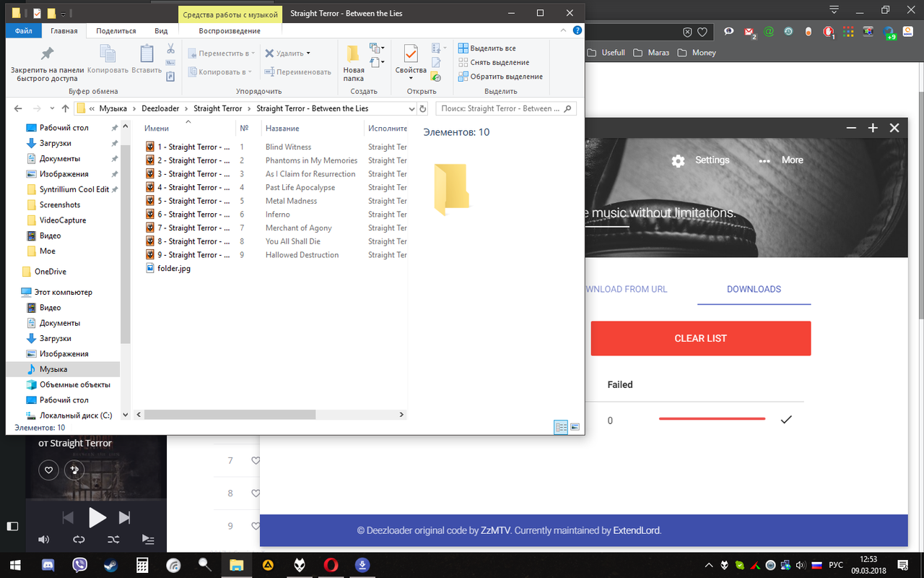Image resolution: width=924 pixels, height=578 pixels.
Task: Click the Merchant of Agony title cell
Action: point(298,228)
